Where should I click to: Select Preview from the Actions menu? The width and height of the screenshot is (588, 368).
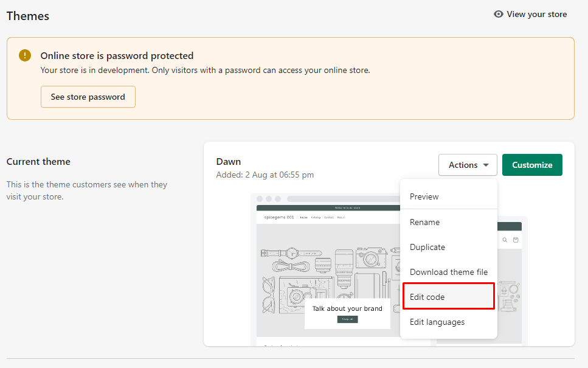pyautogui.click(x=424, y=196)
